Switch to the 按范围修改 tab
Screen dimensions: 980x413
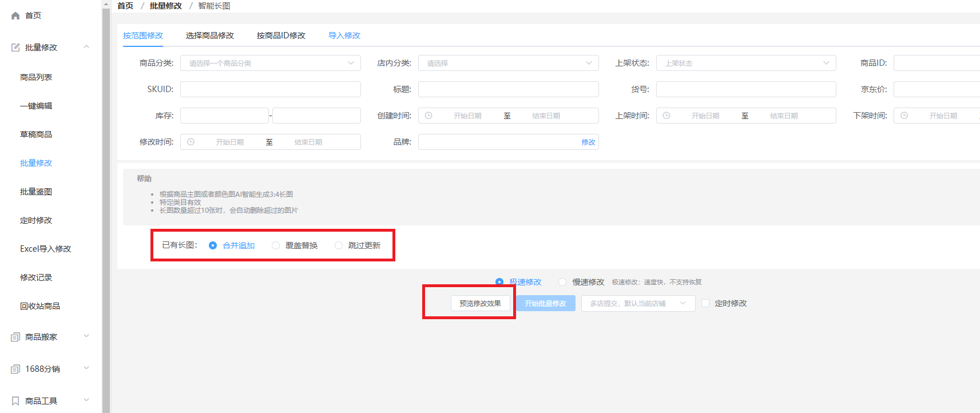143,35
